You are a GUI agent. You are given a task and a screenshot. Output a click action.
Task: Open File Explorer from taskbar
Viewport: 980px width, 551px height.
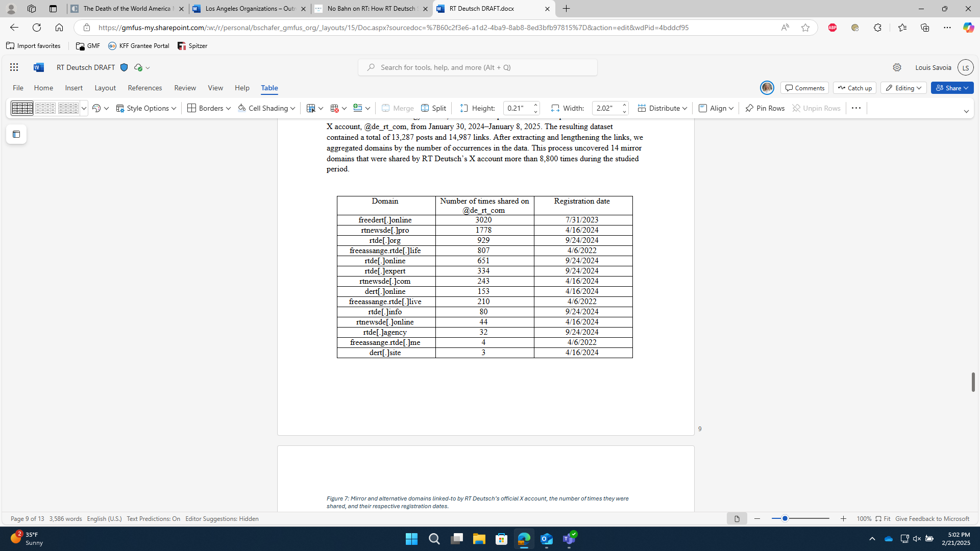(x=479, y=539)
